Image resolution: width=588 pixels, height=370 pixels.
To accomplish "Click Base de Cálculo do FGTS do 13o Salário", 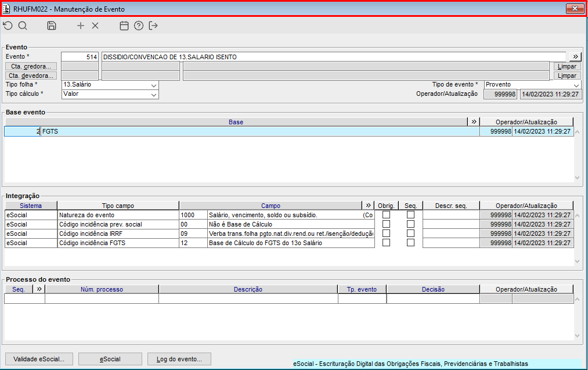I will [291, 243].
